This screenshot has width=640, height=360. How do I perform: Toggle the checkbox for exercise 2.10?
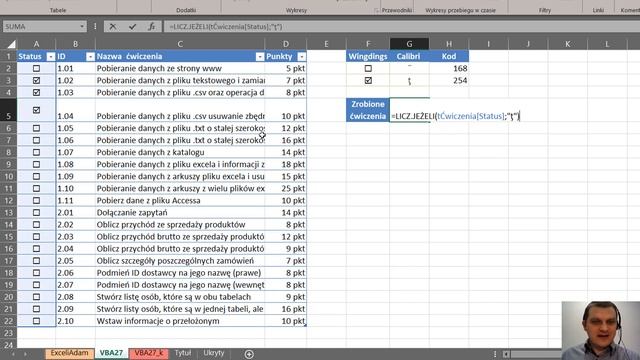[36, 321]
